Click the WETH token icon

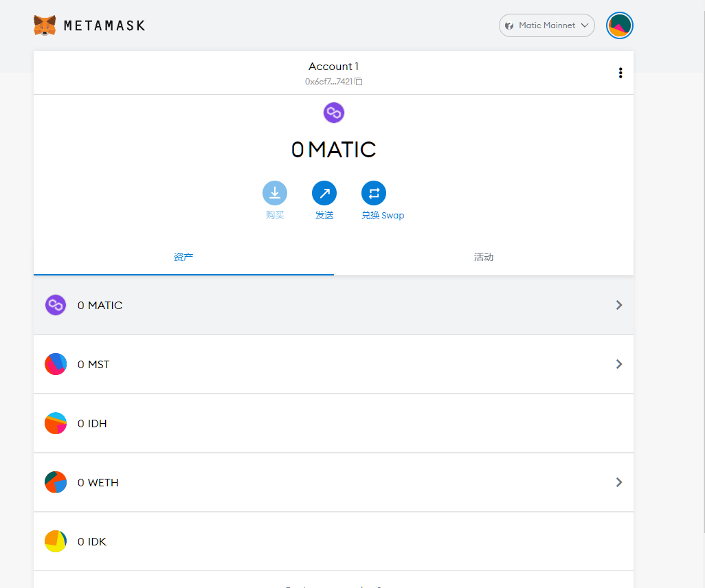tap(56, 482)
